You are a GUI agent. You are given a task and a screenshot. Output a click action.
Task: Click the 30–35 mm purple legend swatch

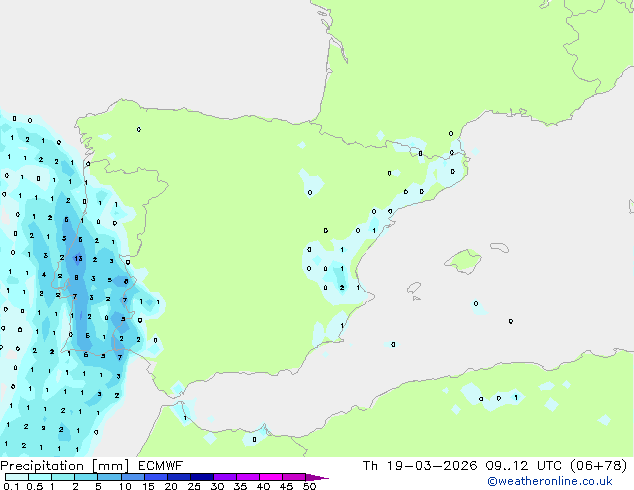pos(224,477)
